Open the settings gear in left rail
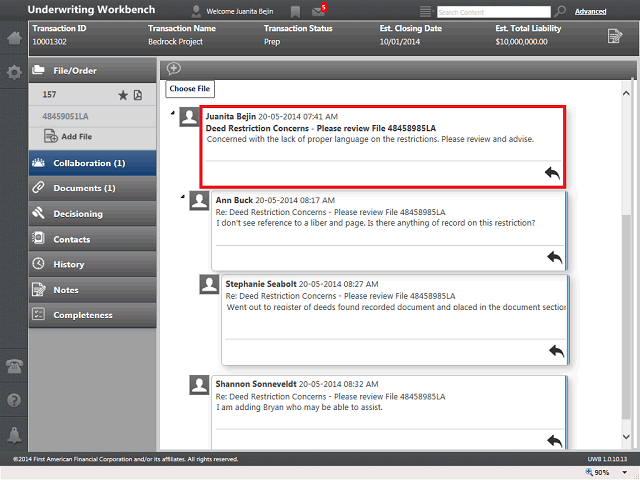Viewport: 640px width, 480px height. click(14, 73)
